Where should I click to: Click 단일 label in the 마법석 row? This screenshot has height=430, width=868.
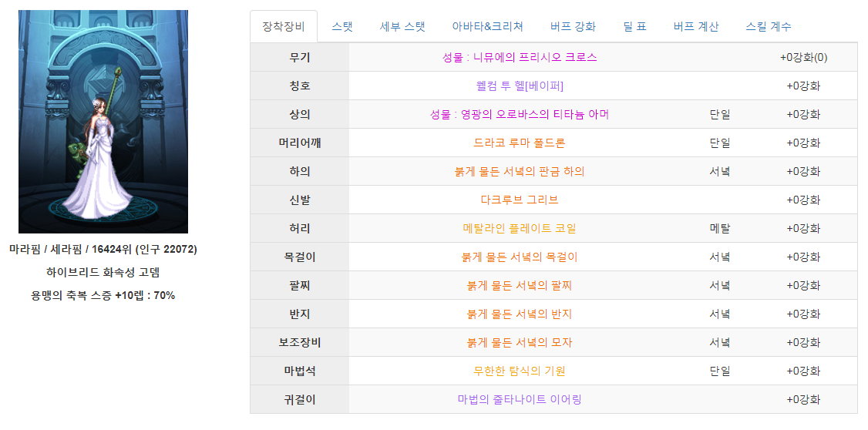pos(720,371)
